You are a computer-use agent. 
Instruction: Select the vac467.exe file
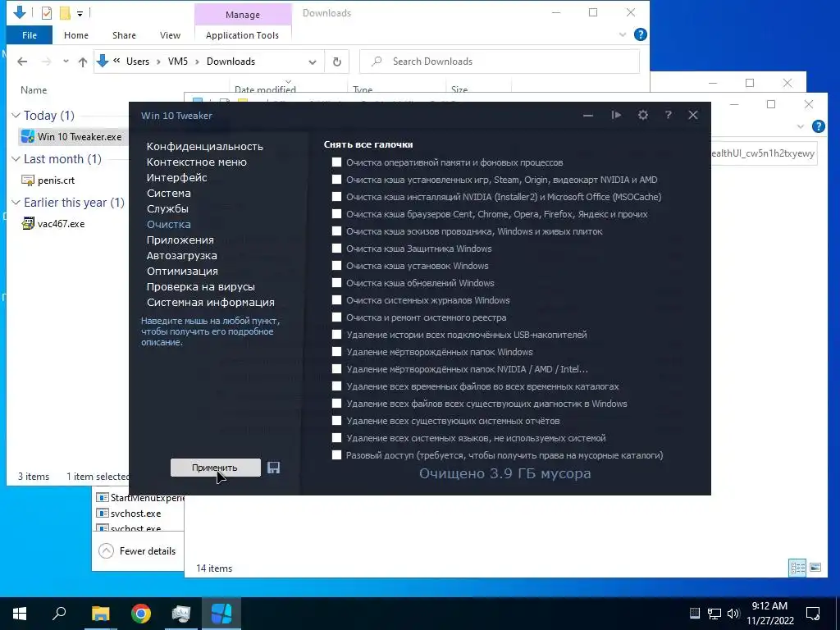point(52,224)
